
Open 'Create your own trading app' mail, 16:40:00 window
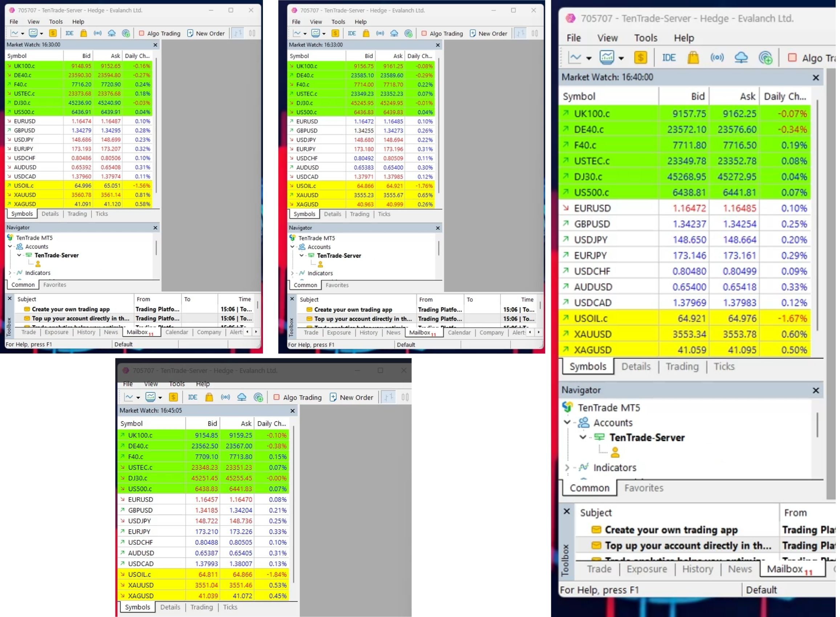tap(671, 530)
